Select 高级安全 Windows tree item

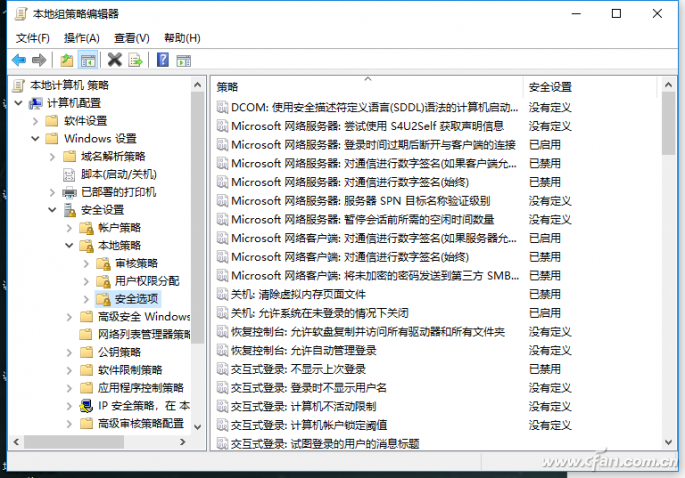click(x=144, y=317)
